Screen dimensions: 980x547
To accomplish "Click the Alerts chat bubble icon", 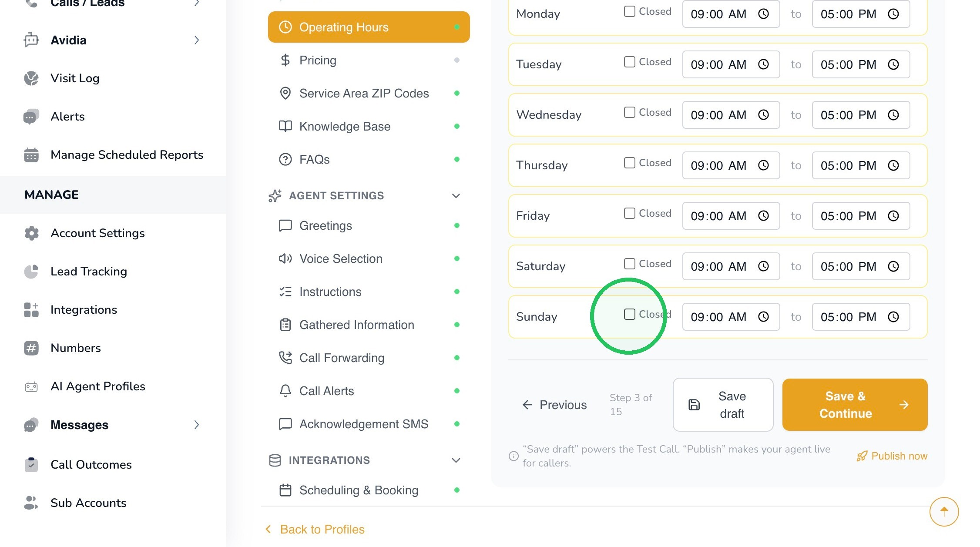I will tap(31, 117).
